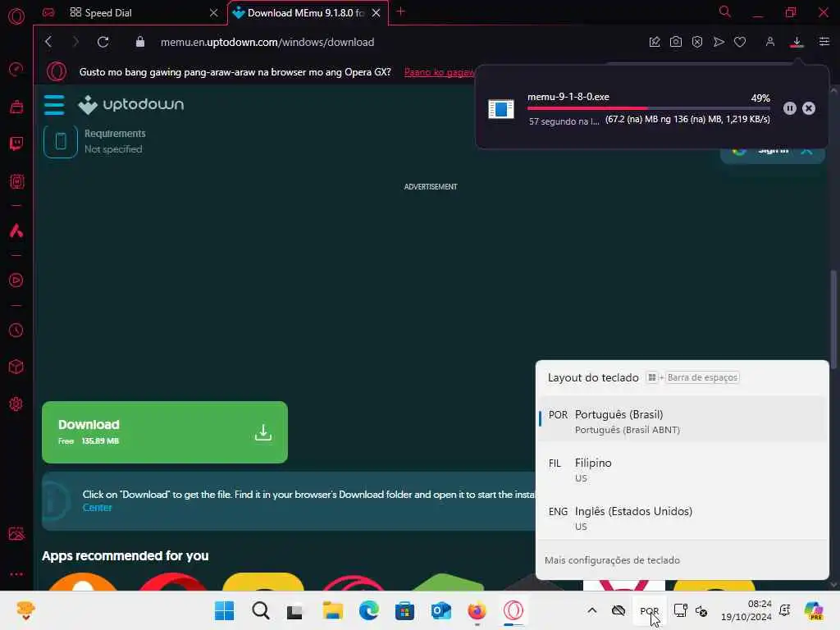The height and width of the screenshot is (630, 840).
Task: Open History clock icon in sidebar
Action: coord(16,330)
